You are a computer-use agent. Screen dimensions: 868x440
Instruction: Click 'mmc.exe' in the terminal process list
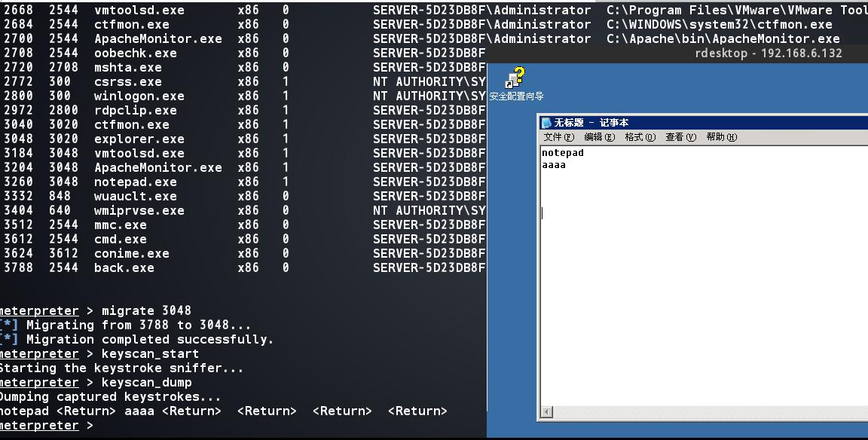(x=120, y=225)
